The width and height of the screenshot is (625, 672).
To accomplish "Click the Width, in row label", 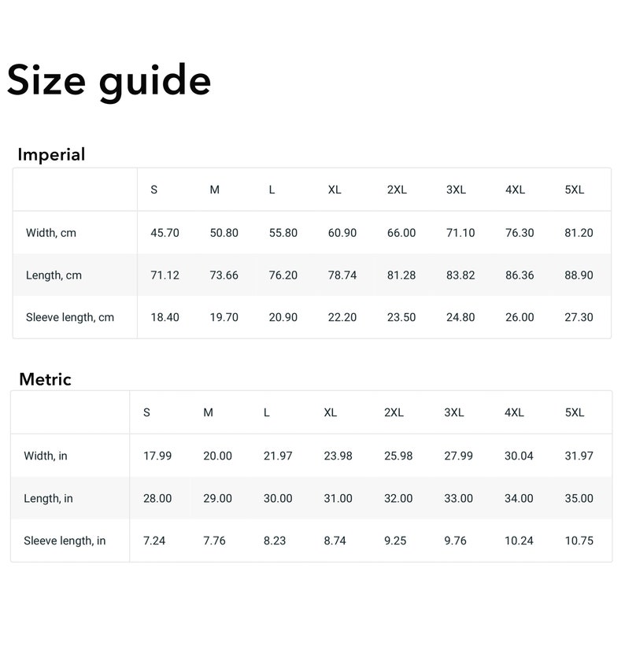I will [x=46, y=456].
